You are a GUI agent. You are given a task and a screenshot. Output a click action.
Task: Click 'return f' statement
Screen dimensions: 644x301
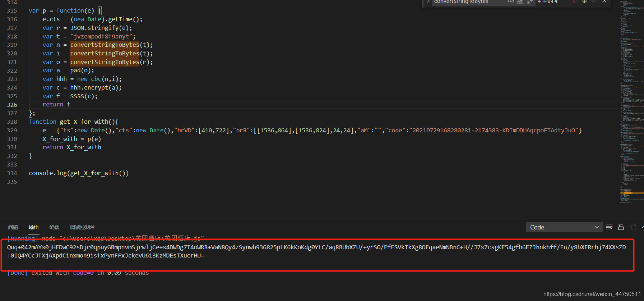[56, 104]
